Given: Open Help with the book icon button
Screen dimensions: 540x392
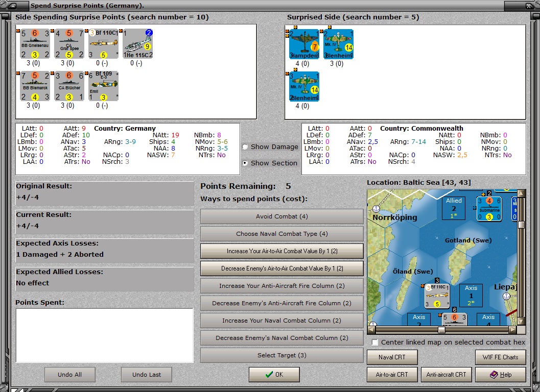Looking at the screenshot, I should point(500,375).
